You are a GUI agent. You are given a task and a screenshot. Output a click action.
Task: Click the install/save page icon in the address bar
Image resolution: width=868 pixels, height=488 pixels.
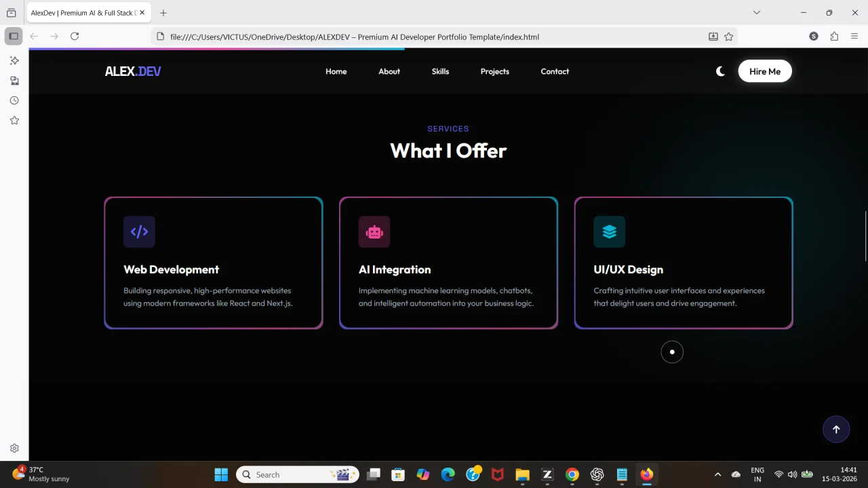pos(713,37)
